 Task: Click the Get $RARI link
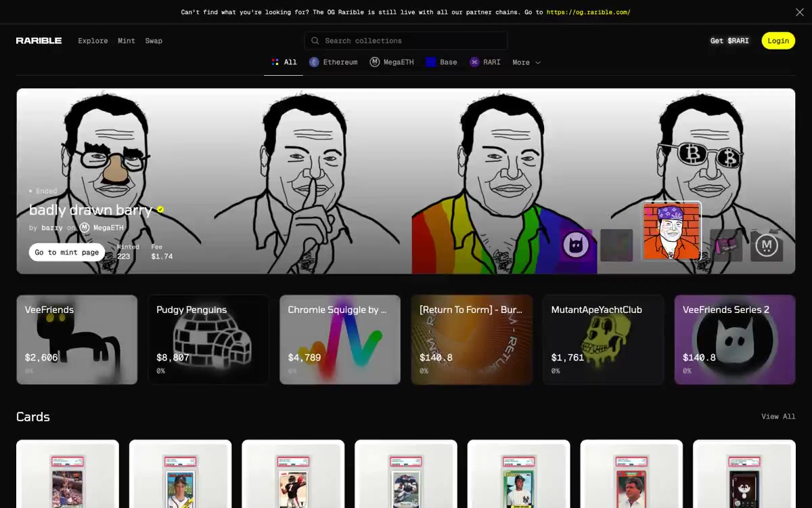pos(729,41)
